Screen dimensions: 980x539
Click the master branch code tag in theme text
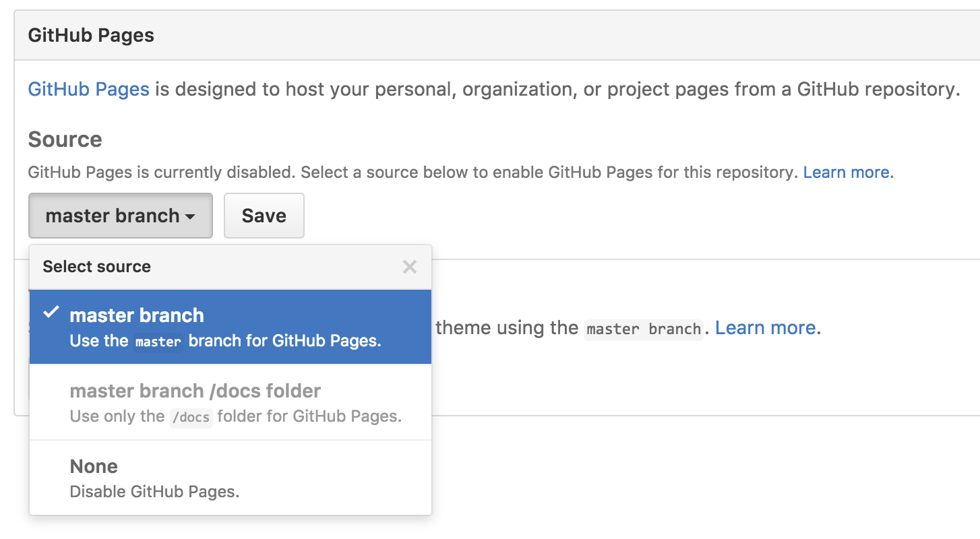point(644,329)
